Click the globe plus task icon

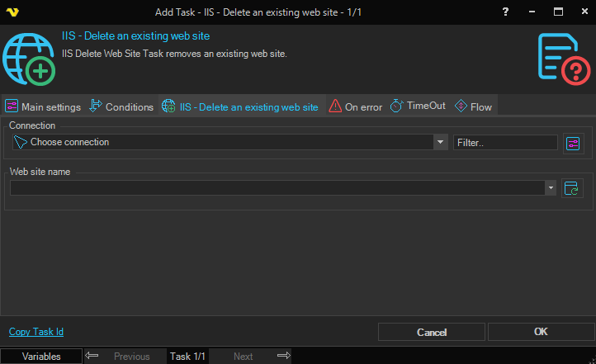click(29, 59)
